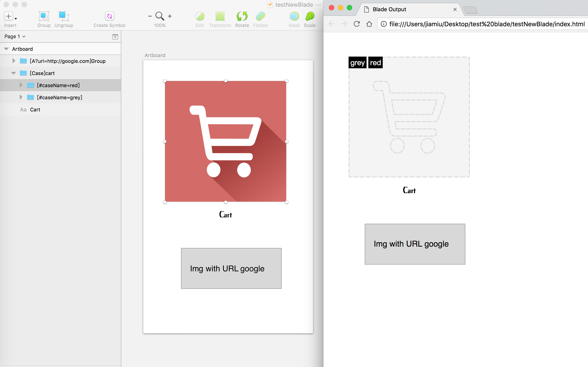Open the Page 1 dropdown
Viewport: 588px width, 367px height.
[15, 36]
